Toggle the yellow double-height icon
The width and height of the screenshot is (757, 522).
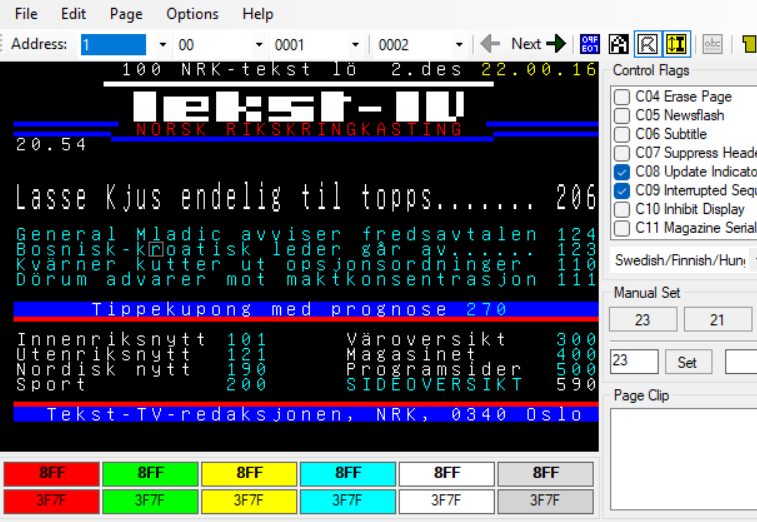click(x=676, y=44)
